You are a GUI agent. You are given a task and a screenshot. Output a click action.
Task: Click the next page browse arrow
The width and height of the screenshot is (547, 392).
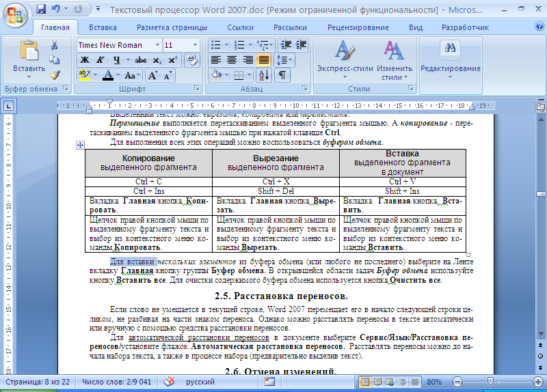pos(540,367)
